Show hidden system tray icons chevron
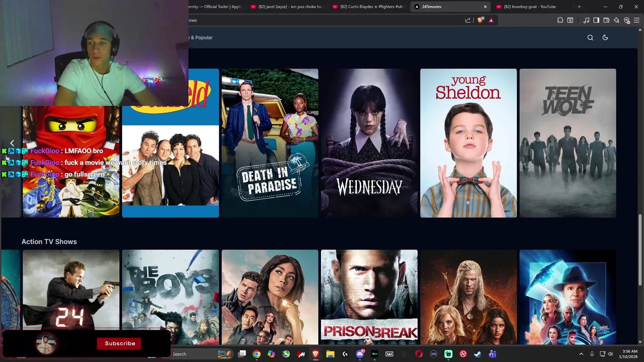 pyautogui.click(x=581, y=354)
